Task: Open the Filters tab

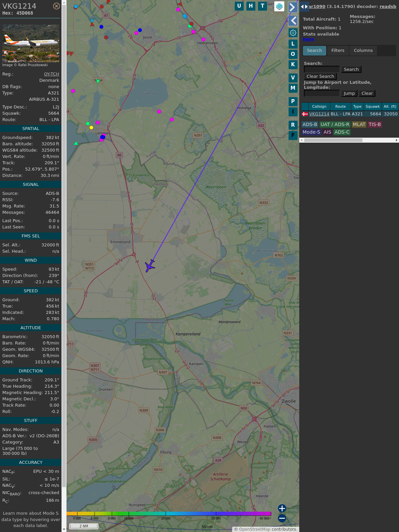Action: tap(338, 51)
